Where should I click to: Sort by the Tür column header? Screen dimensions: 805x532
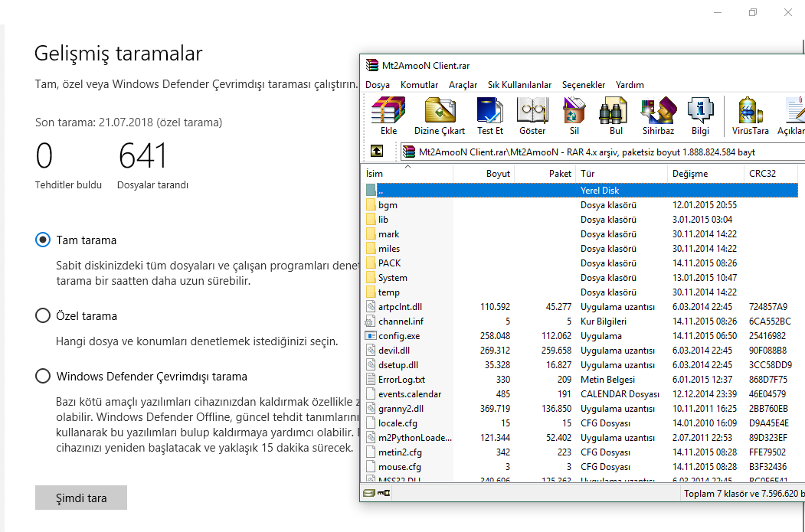click(x=621, y=174)
